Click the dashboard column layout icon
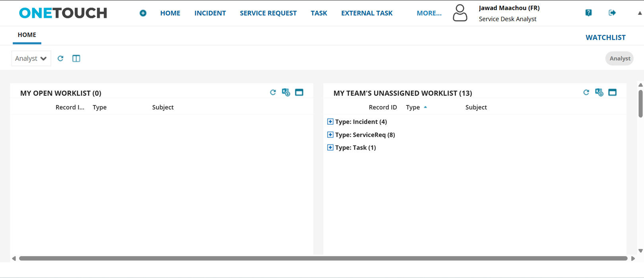This screenshot has height=278, width=644. click(76, 58)
